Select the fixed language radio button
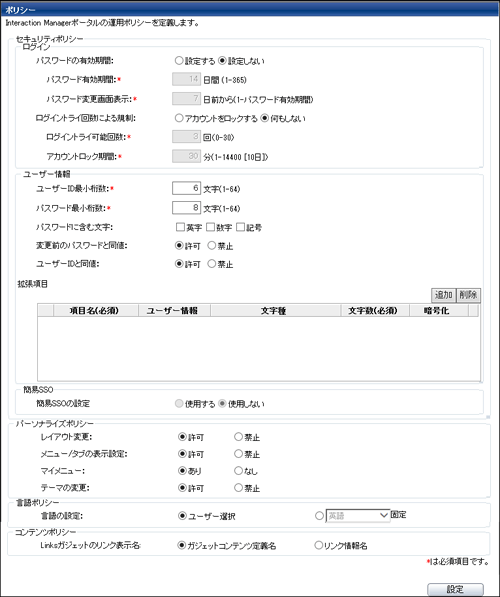This screenshot has width=500, height=597. click(x=319, y=516)
